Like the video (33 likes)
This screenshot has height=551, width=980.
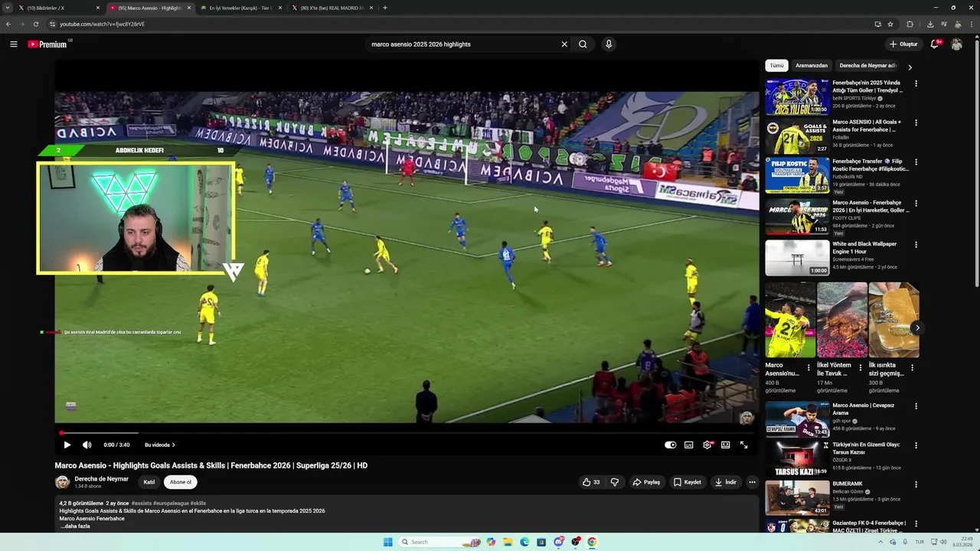(x=591, y=482)
